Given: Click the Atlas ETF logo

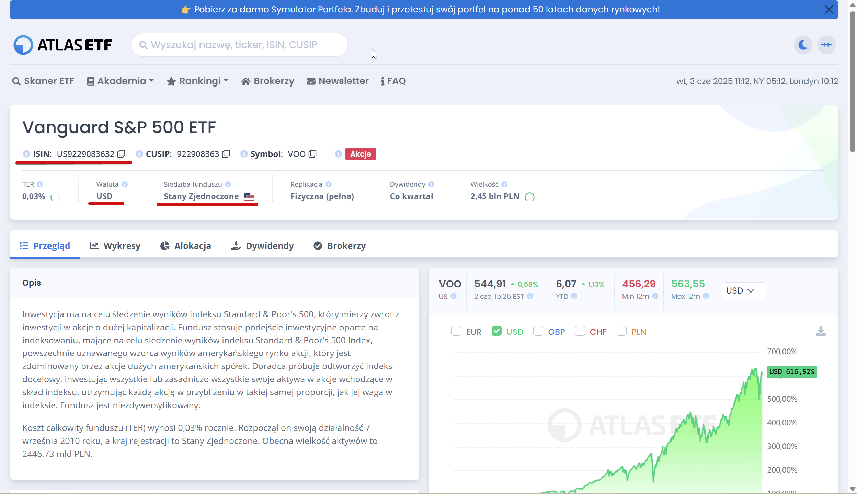Looking at the screenshot, I should 62,45.
